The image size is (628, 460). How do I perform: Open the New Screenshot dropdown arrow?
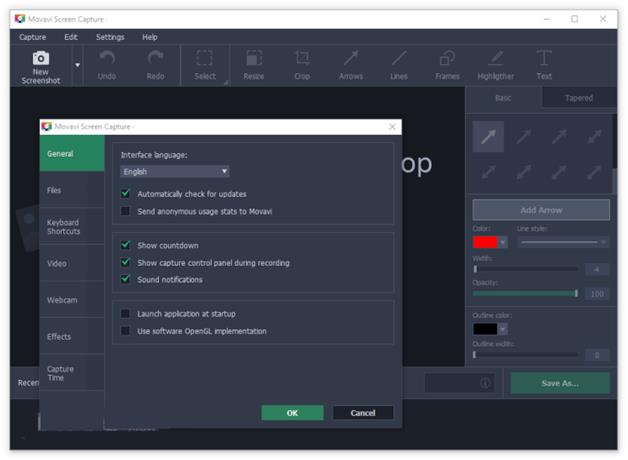(78, 65)
